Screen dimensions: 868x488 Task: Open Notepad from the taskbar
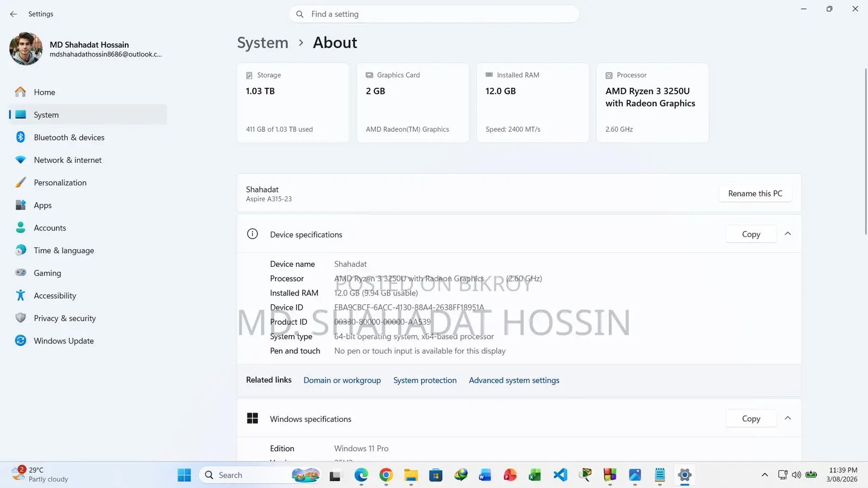[x=660, y=476]
